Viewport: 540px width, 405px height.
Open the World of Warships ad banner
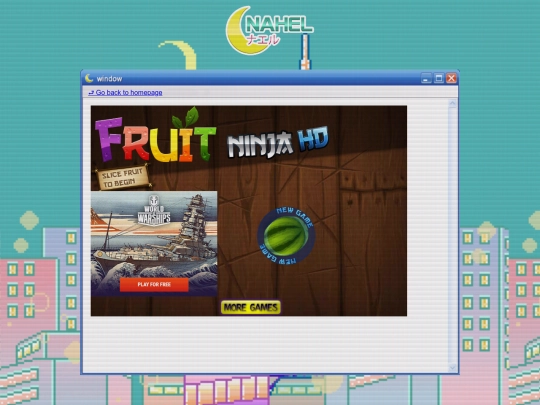point(154,244)
